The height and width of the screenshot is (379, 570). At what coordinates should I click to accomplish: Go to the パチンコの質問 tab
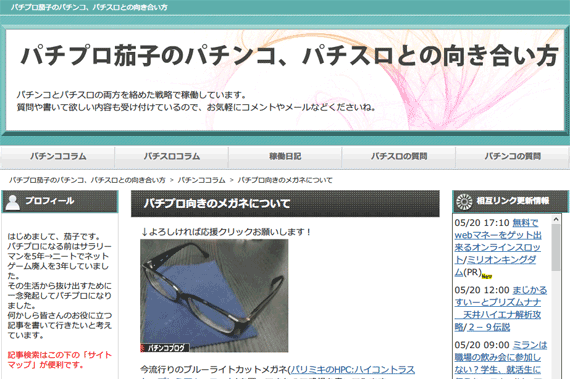pos(513,157)
